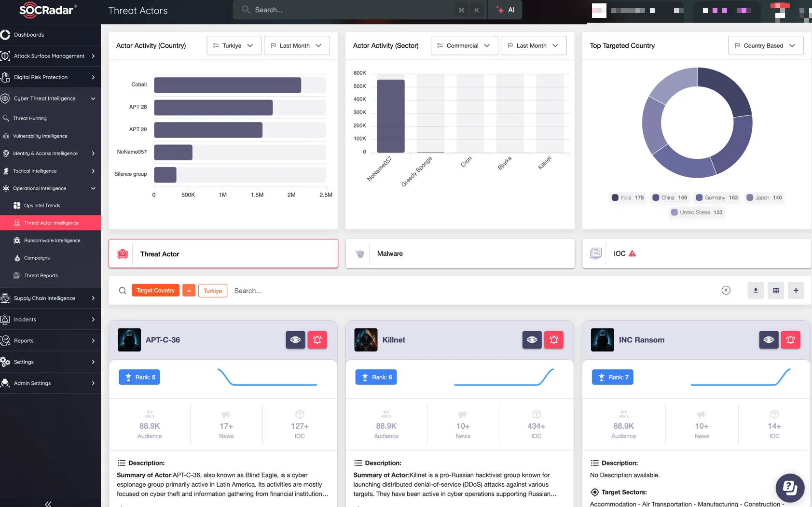Click alarm bell on APT-C-36 card
This screenshot has height=507, width=812.
pos(317,340)
